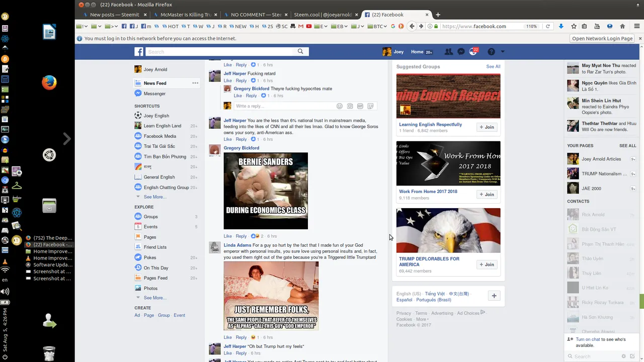Click the reaction icons on Bernie Sanders comment

click(255, 236)
